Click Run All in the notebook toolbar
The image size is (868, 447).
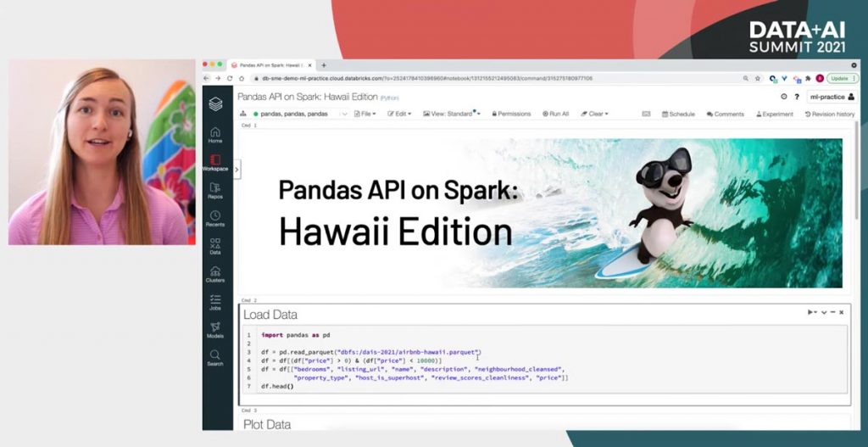[555, 114]
